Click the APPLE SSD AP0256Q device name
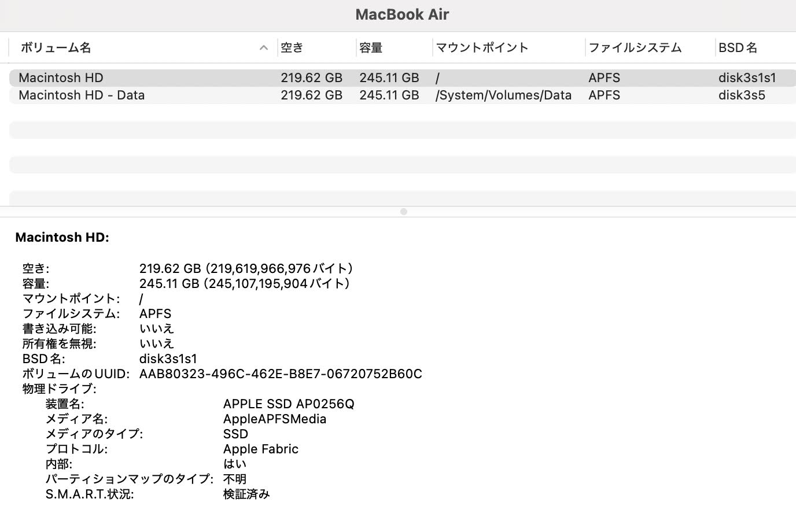 289,404
